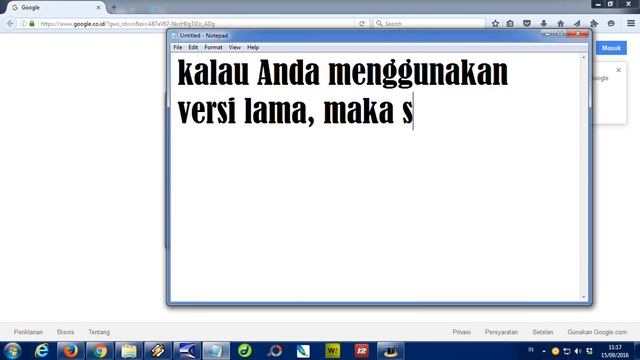
Task: Click the word 'versi' in Notepad
Action: pos(207,110)
